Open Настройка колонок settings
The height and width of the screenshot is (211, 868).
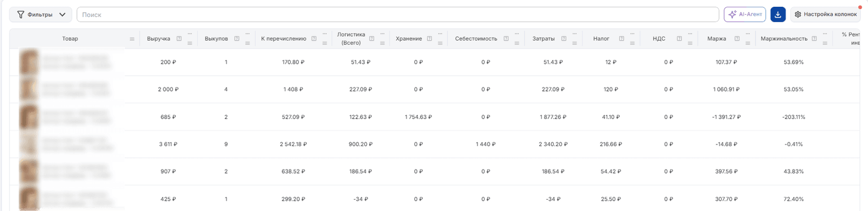pos(825,15)
